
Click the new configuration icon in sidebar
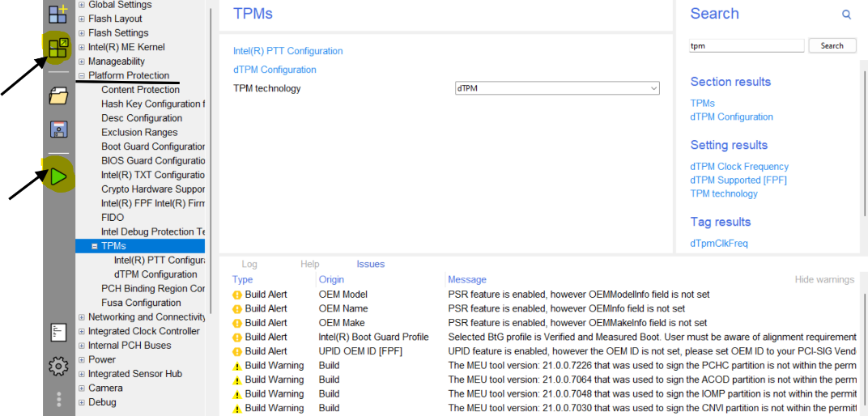coord(58,14)
